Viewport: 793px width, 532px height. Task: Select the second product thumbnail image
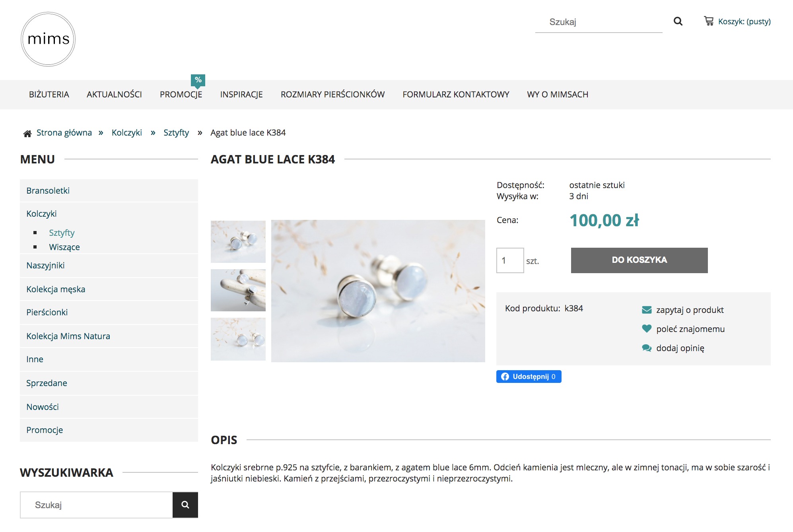(x=238, y=290)
